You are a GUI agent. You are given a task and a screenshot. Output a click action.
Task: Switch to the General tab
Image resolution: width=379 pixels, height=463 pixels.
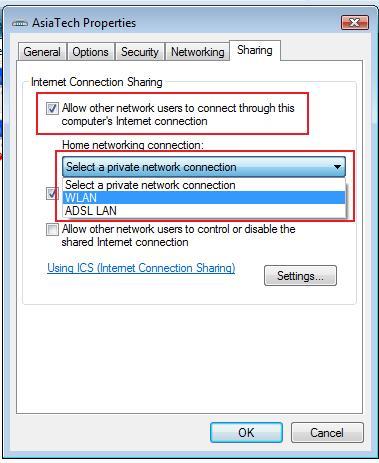(42, 52)
